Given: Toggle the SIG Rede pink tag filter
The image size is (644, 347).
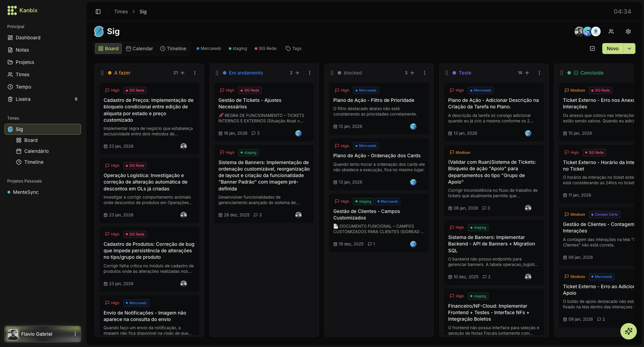Looking at the screenshot, I should 266,49.
